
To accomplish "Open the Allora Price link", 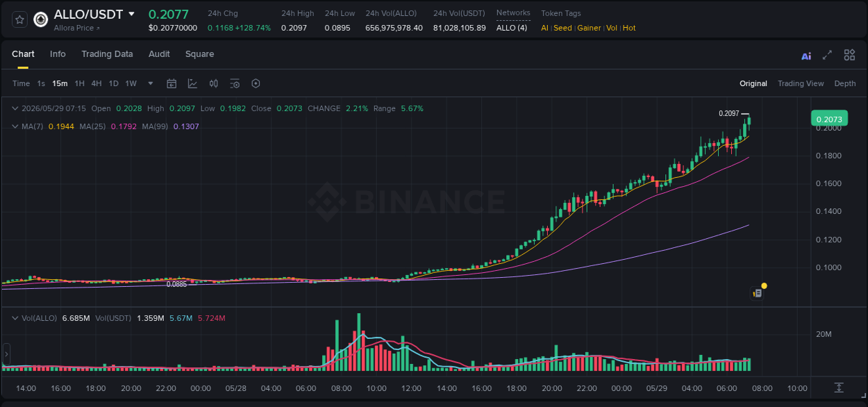I will pyautogui.click(x=77, y=28).
